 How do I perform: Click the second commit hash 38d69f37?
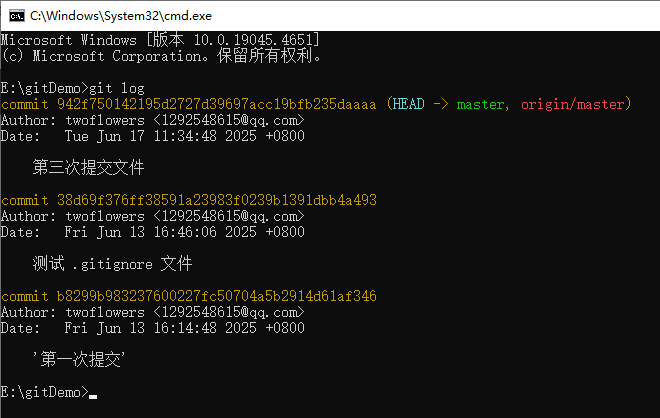pos(216,200)
